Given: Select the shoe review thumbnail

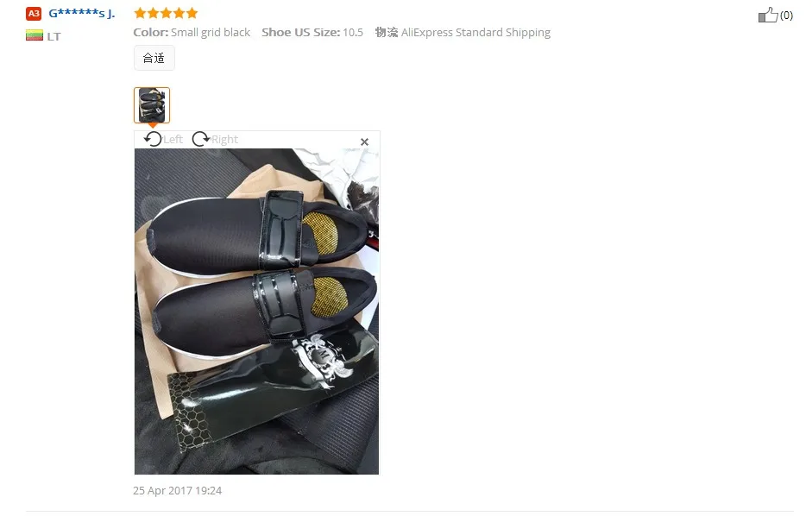Looking at the screenshot, I should [x=152, y=105].
